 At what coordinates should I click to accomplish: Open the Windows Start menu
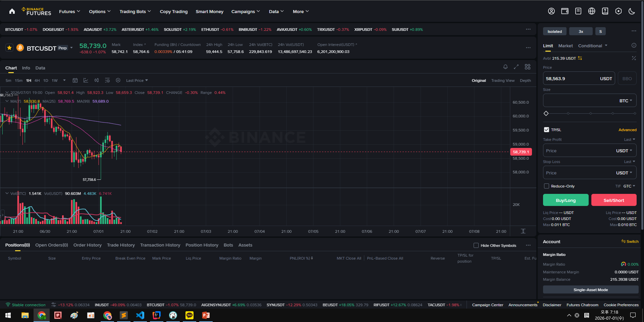click(8, 315)
